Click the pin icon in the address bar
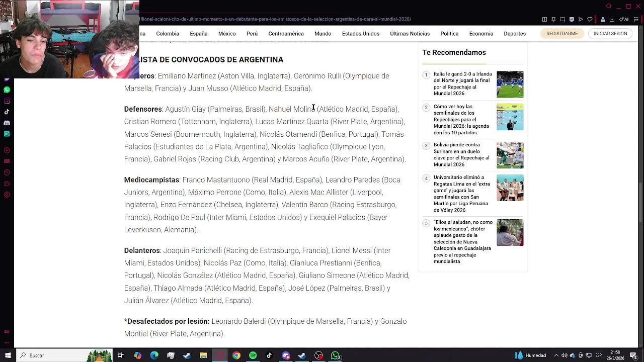The image size is (644, 362). point(553,19)
